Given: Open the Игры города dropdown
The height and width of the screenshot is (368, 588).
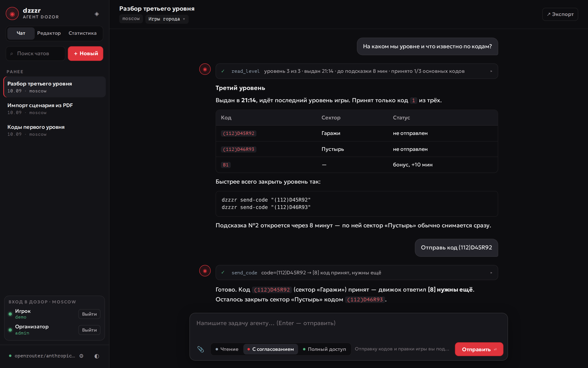Looking at the screenshot, I should [167, 19].
